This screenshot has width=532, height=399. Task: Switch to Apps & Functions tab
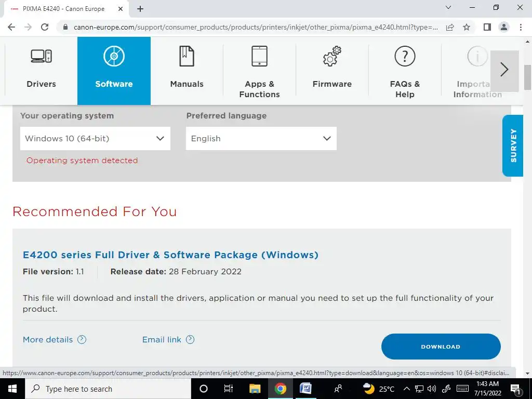click(x=260, y=71)
